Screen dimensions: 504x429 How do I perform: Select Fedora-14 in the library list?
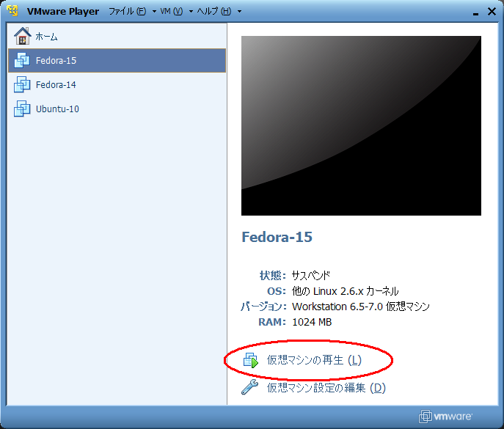(117, 84)
